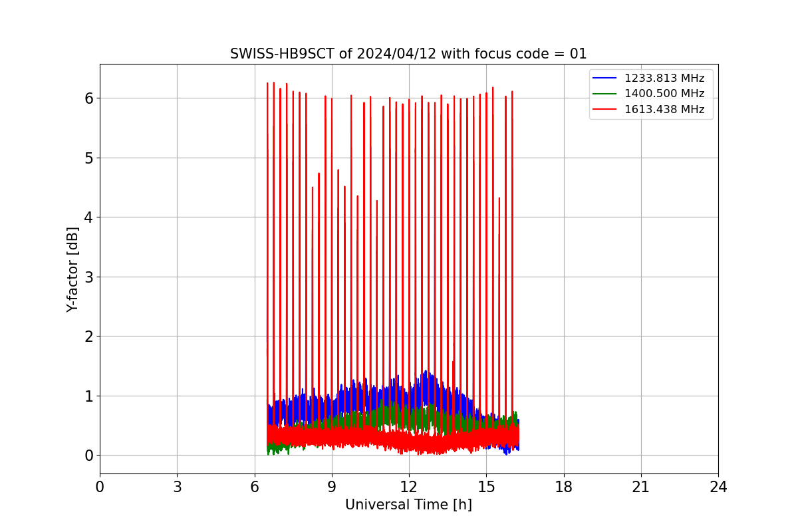This screenshot has width=798, height=532.
Task: Click y-axis tick label 2
Action: click(x=89, y=336)
